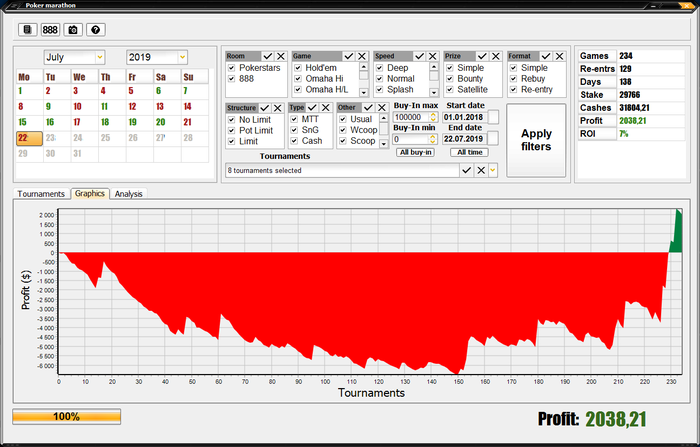Click All time button
The height and width of the screenshot is (447, 700).
pos(470,152)
